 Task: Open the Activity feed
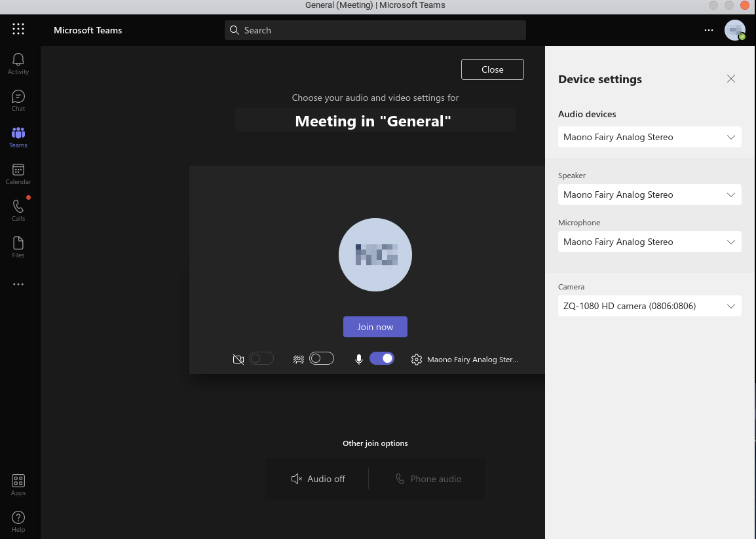[18, 64]
